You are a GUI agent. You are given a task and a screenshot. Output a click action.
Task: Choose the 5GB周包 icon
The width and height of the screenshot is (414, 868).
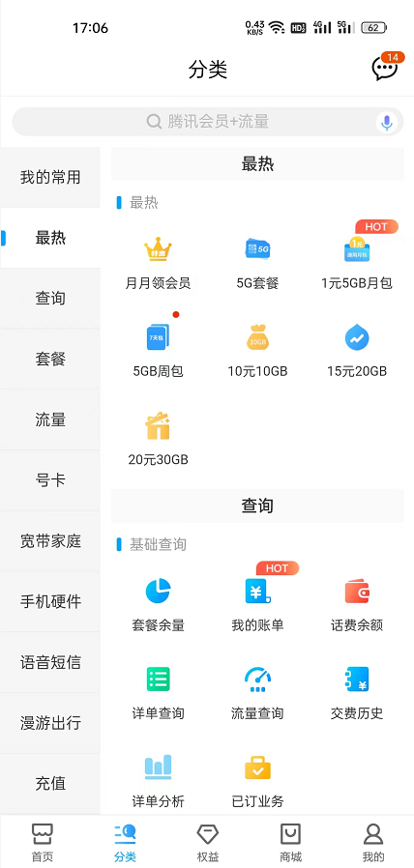tap(158, 337)
